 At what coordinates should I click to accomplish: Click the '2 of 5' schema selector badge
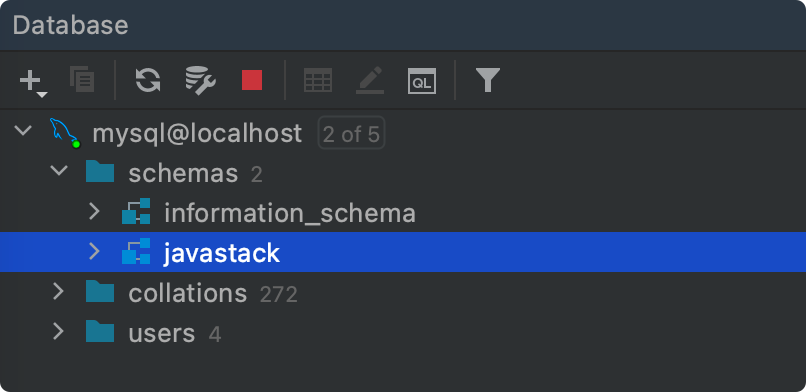pyautogui.click(x=352, y=134)
